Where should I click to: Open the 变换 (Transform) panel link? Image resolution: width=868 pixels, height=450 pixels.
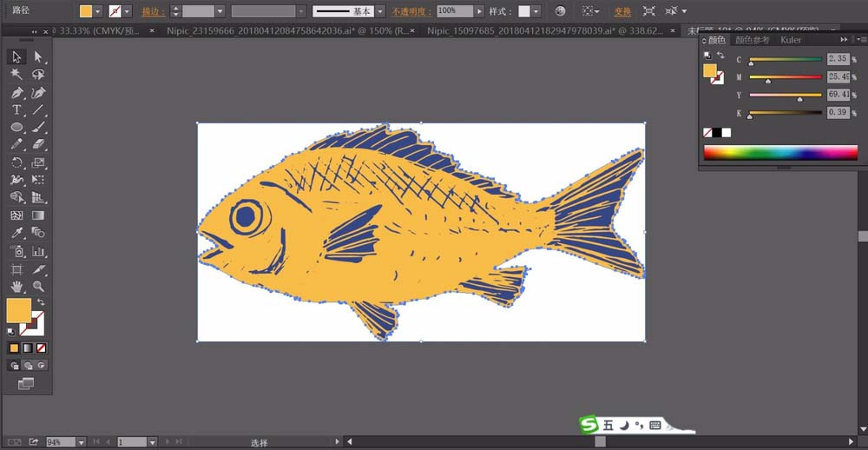pyautogui.click(x=622, y=11)
